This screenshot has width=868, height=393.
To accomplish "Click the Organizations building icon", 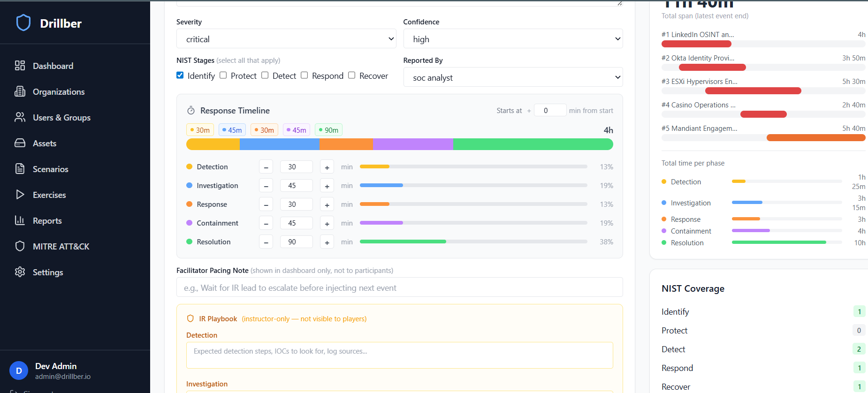I will (20, 91).
